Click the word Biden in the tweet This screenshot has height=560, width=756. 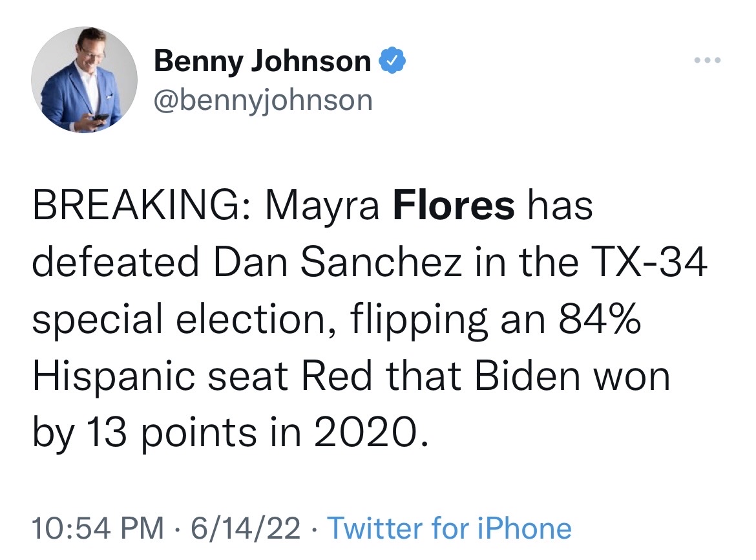[527, 375]
